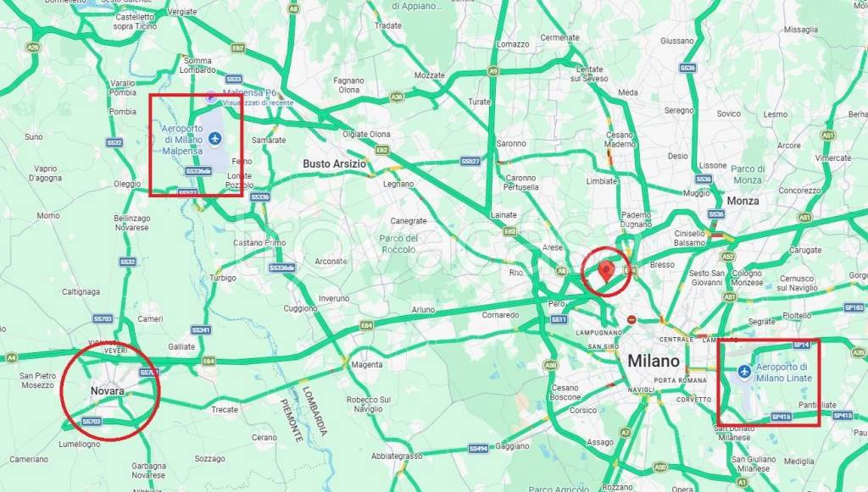Select the Malpensa airport plane icon
Screen dimensions: 868x492
pos(216,136)
